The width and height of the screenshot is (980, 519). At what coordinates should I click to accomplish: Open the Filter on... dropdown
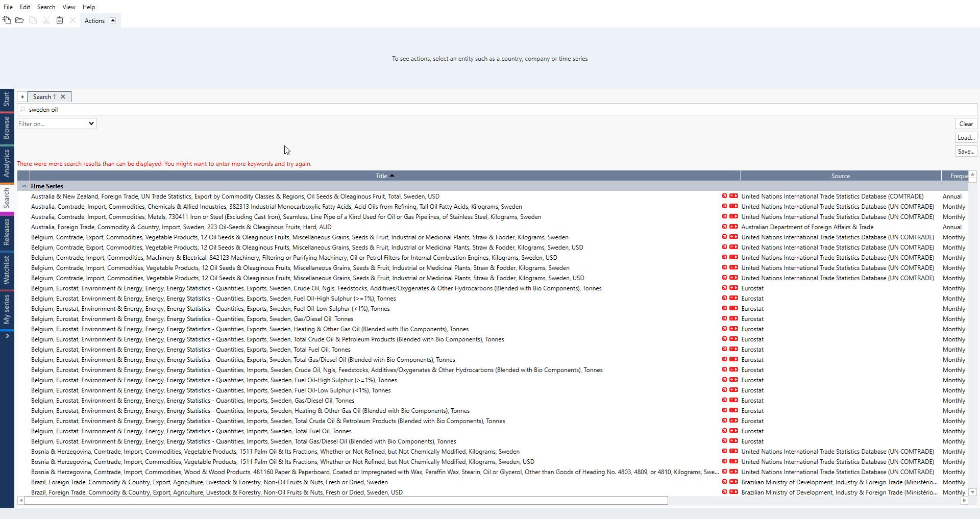[57, 123]
